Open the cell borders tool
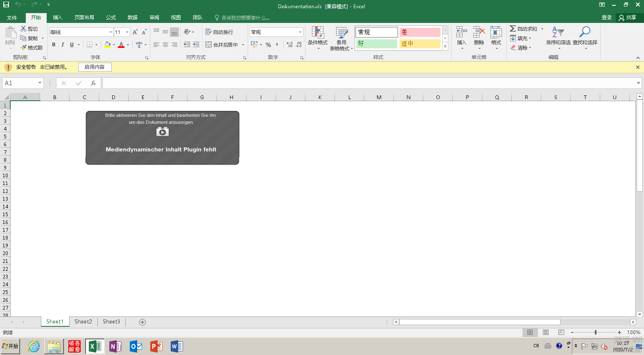 [90, 45]
